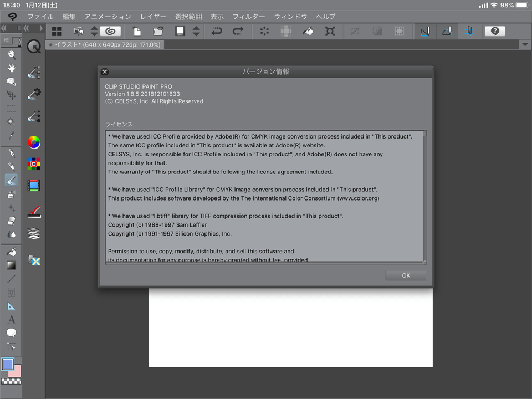This screenshot has height=399, width=532.
Task: Click the CLIP STUDIO swirl launcher icon
Action: point(110,31)
